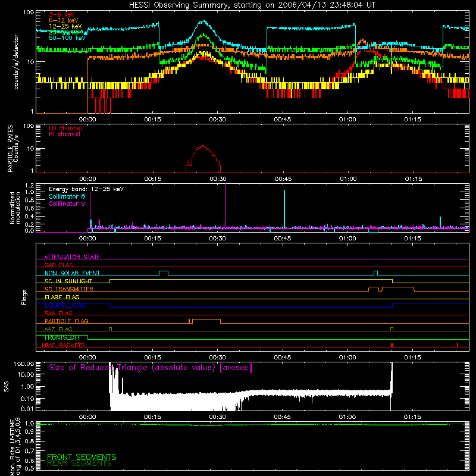Click the '01:00' tick under the particle rates plot
The image size is (476, 476).
pyautogui.click(x=348, y=179)
